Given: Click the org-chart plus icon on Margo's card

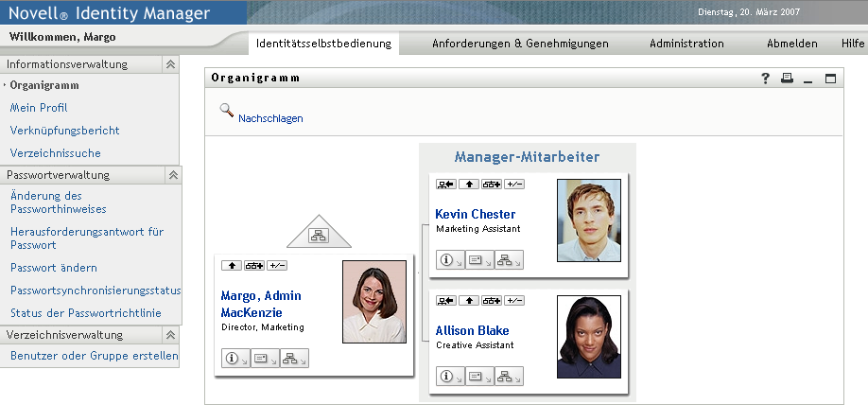Looking at the screenshot, I should tap(254, 266).
